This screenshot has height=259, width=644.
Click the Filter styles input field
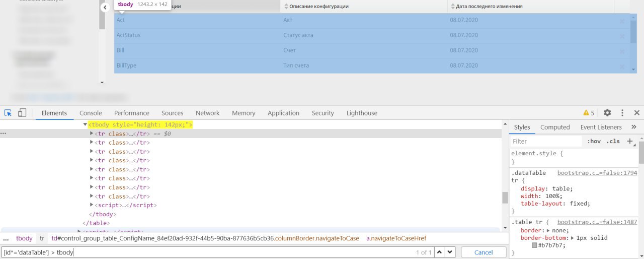(546, 142)
